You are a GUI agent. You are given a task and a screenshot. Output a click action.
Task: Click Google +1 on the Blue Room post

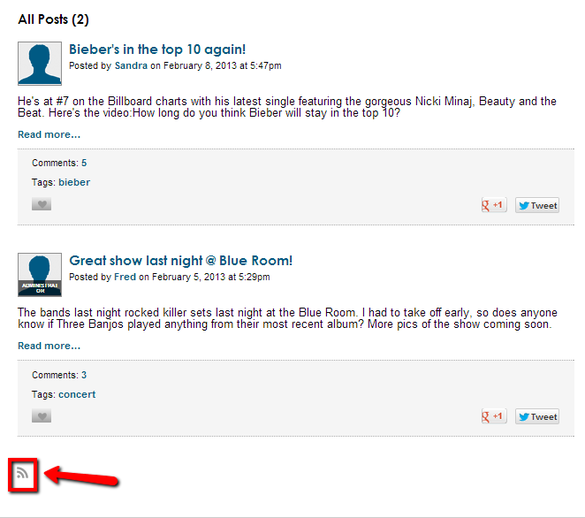tap(494, 416)
